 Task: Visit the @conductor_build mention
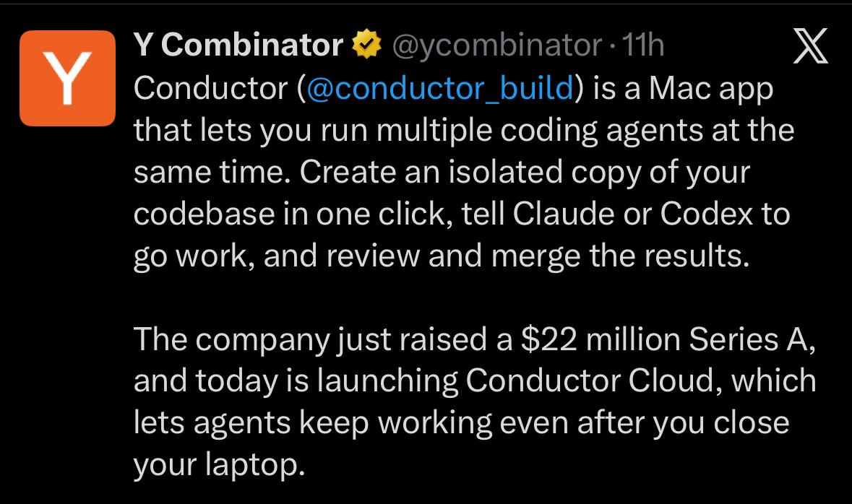[440, 88]
